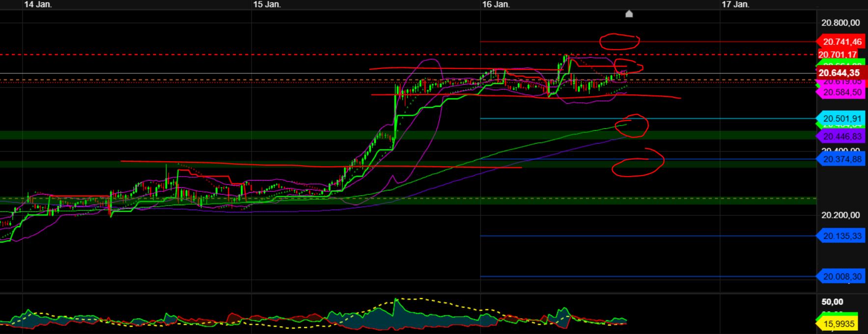This screenshot has width=868, height=334.
Task: Click the blue 20.008,30 price tag
Action: [841, 276]
